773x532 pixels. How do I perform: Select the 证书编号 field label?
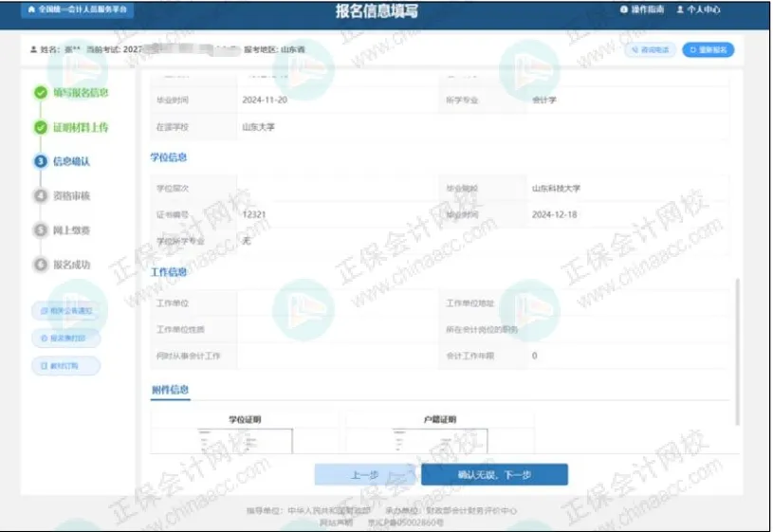[x=173, y=214]
